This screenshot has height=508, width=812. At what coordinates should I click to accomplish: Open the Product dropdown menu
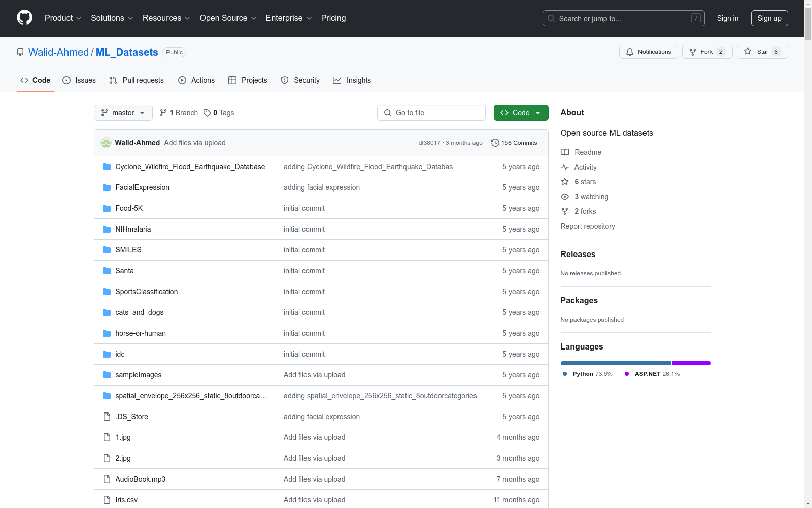[x=63, y=18]
